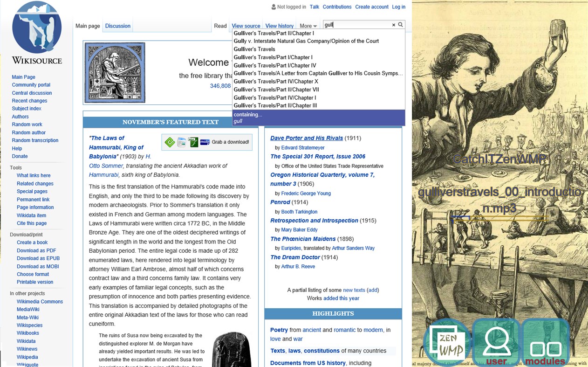Choose suggestion 'Gulliver's Travels/Part IV/Chapter X'

[319, 82]
